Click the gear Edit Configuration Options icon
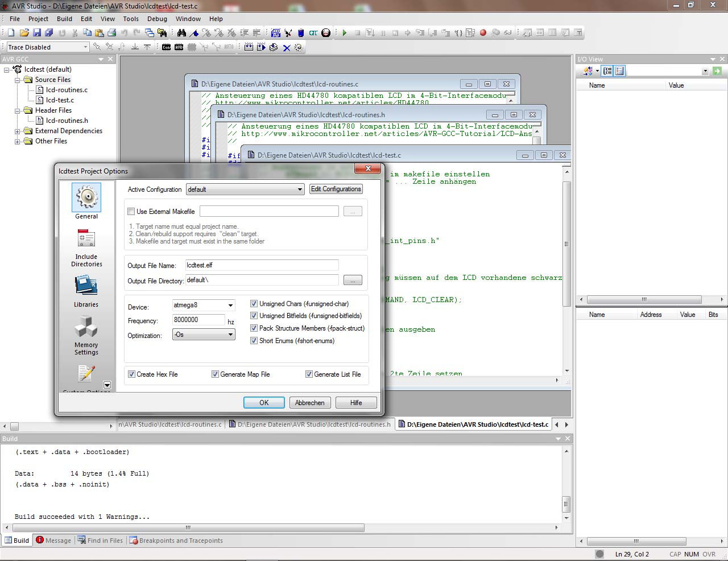 click(x=299, y=47)
